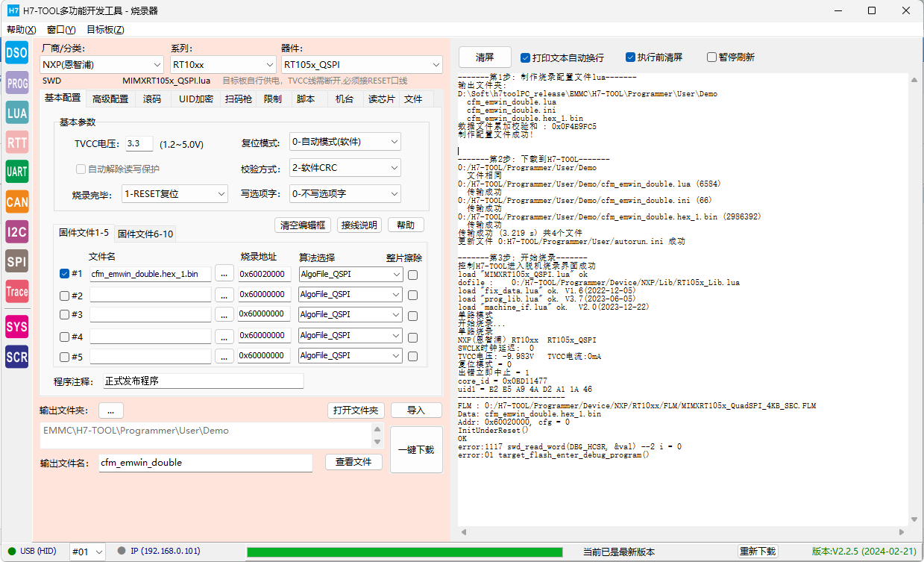This screenshot has height=562, width=924.
Task: Open the UART sidebar icon
Action: point(17,172)
